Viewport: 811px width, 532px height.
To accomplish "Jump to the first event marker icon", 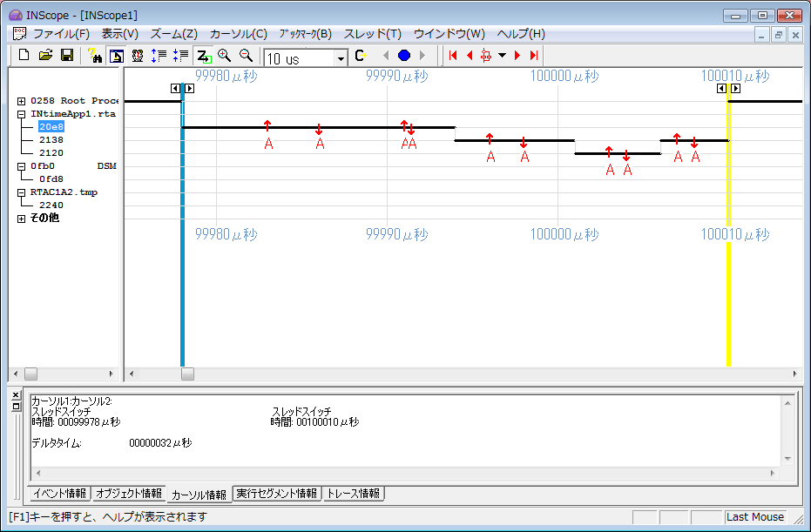I will point(452,55).
